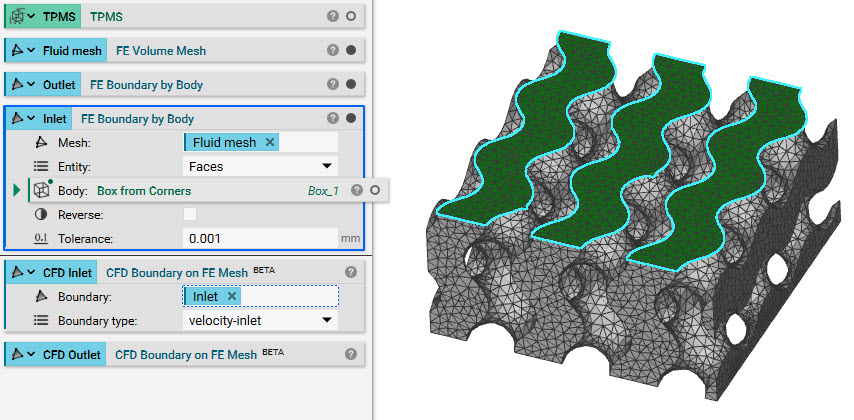This screenshot has height=420, width=854.
Task: Open help for the TPMS block
Action: [x=333, y=16]
